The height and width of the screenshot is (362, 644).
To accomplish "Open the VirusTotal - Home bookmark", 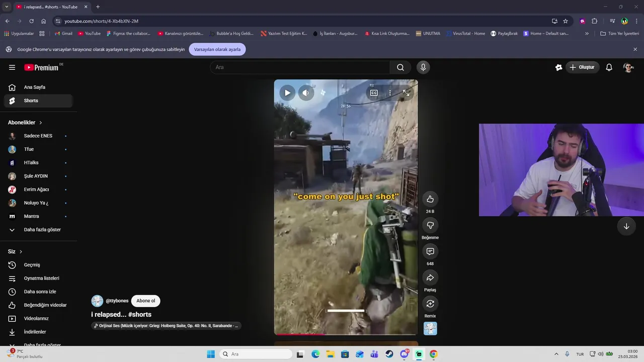I will pyautogui.click(x=465, y=34).
